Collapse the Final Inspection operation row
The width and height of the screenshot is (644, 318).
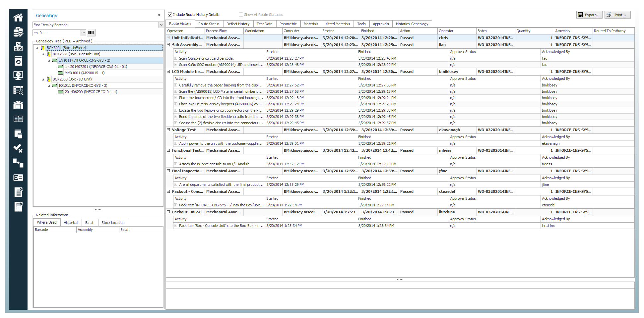[168, 171]
